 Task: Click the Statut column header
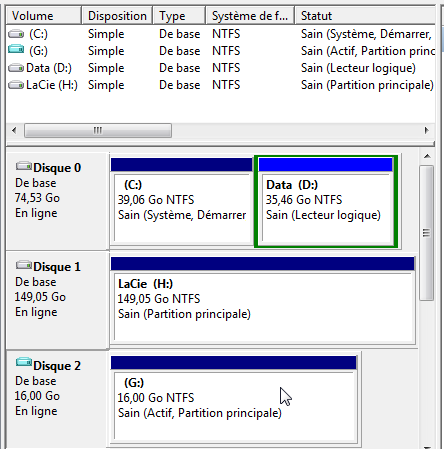coord(365,16)
